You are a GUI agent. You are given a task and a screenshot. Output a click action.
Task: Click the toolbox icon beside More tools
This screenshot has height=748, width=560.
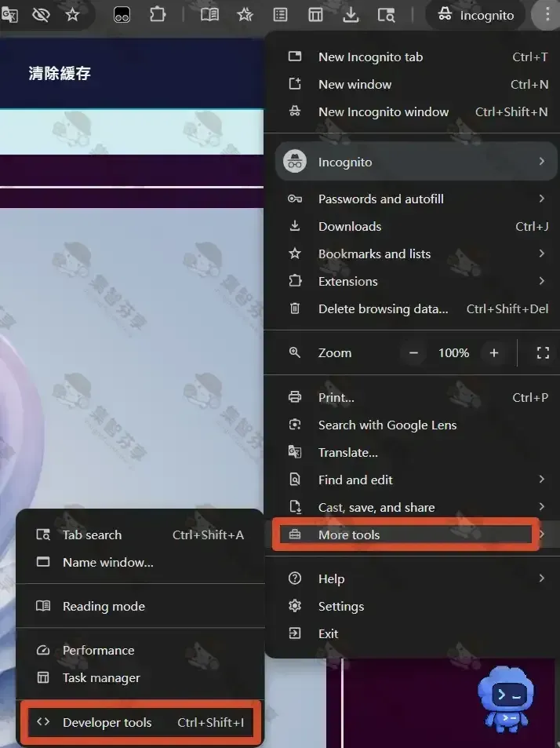(x=295, y=535)
